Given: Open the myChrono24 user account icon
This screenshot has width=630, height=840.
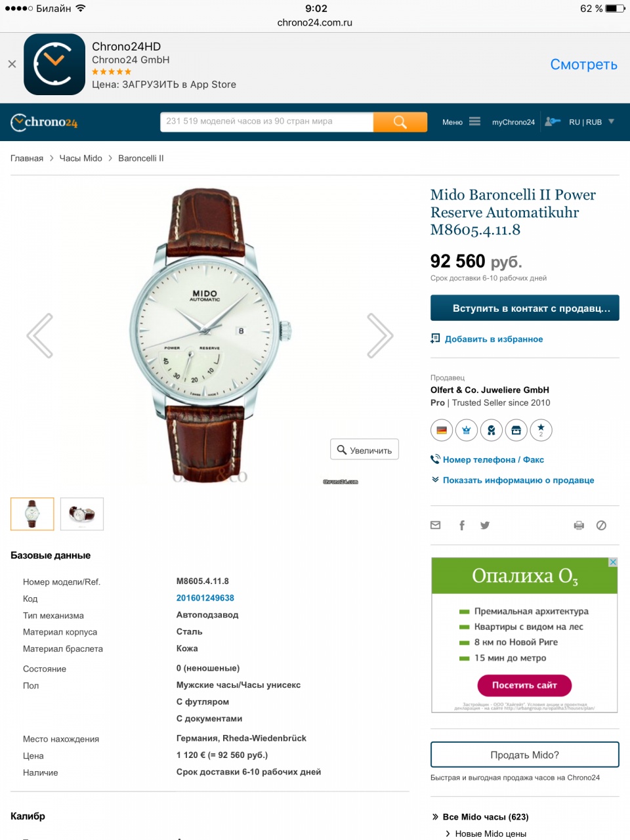Looking at the screenshot, I should pos(553,121).
